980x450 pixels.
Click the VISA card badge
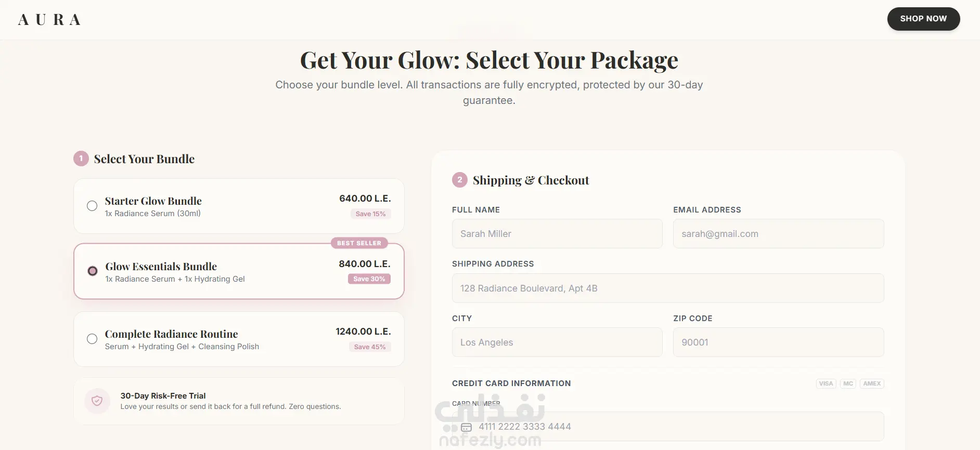[x=826, y=383]
